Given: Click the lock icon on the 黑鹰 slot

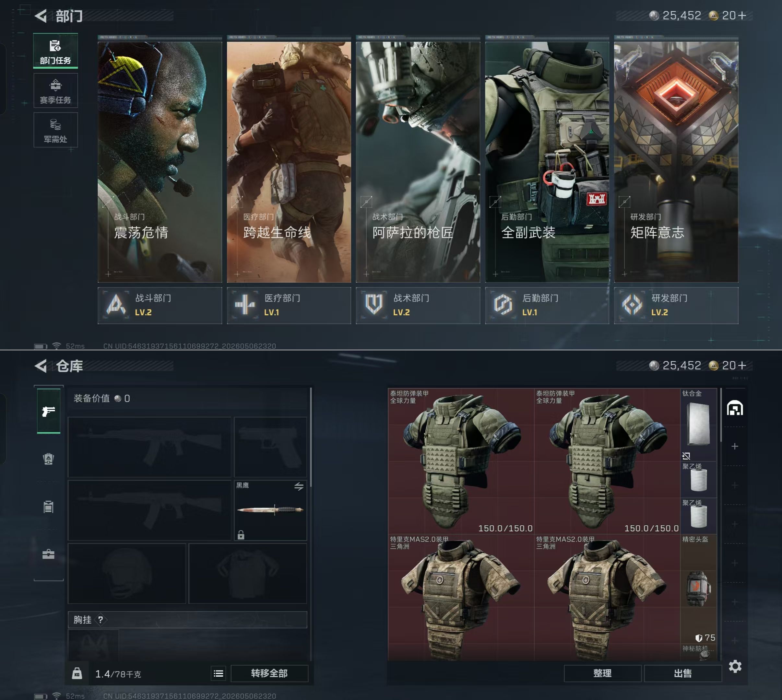Looking at the screenshot, I should pyautogui.click(x=241, y=535).
